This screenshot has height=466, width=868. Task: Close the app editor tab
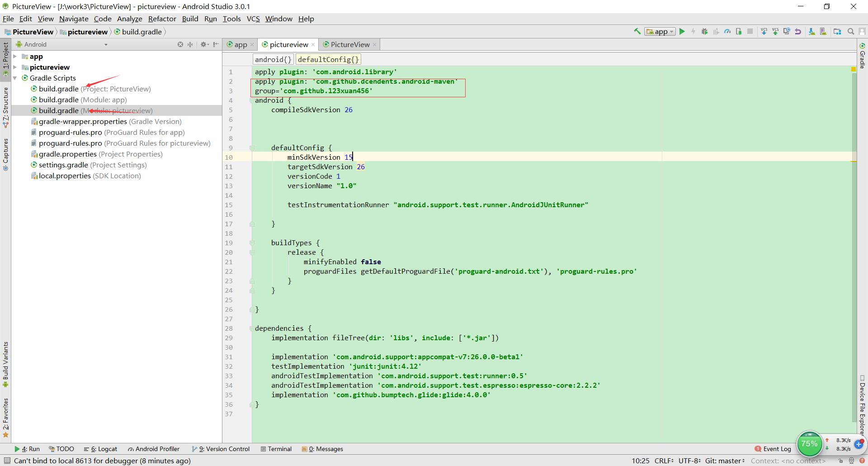pyautogui.click(x=252, y=45)
